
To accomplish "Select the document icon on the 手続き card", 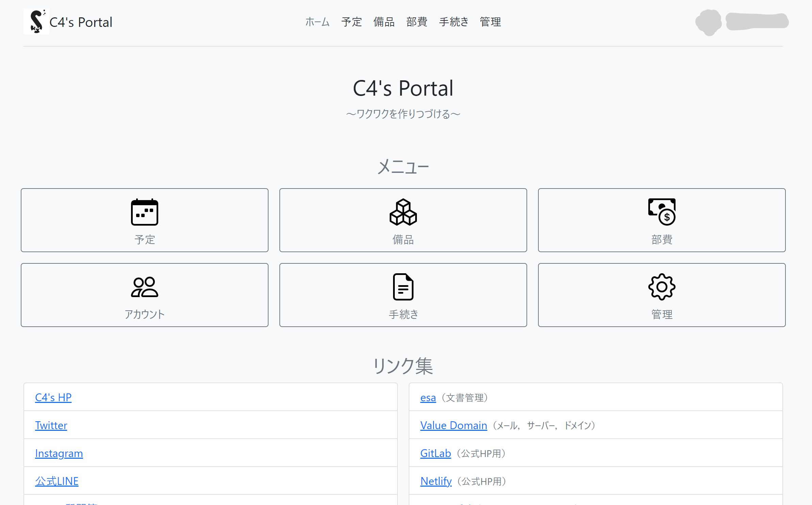I will (x=403, y=287).
